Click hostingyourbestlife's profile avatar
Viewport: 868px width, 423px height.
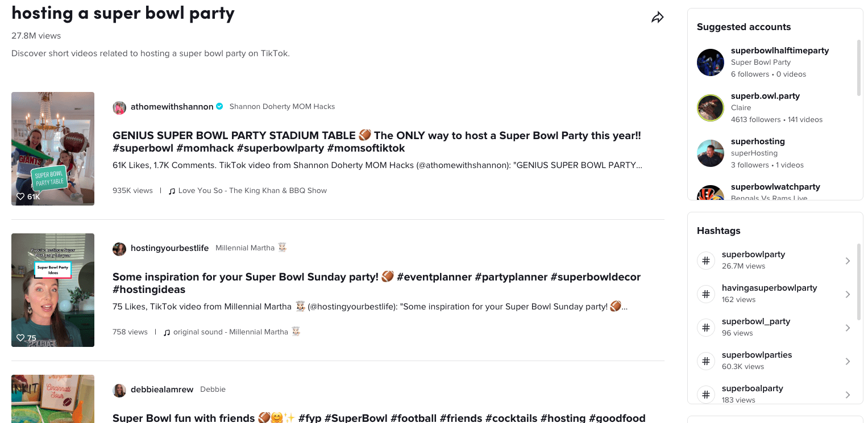pos(119,249)
